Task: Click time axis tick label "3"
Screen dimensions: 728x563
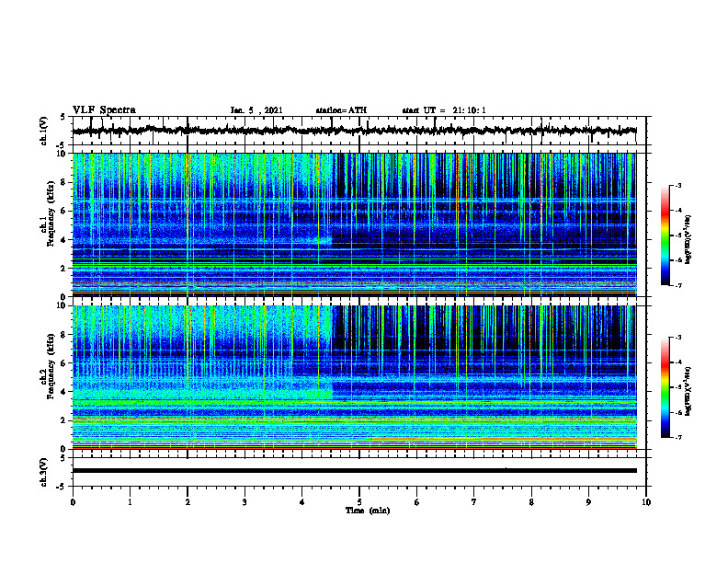Action: click(x=245, y=502)
